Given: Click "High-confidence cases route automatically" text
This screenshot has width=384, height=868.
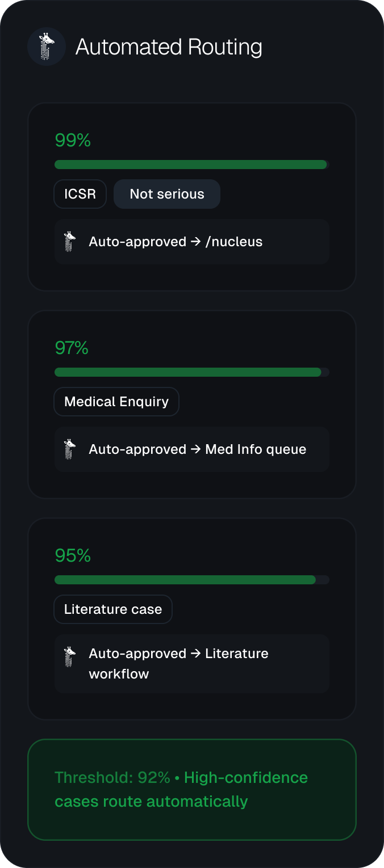Looking at the screenshot, I should tap(181, 790).
